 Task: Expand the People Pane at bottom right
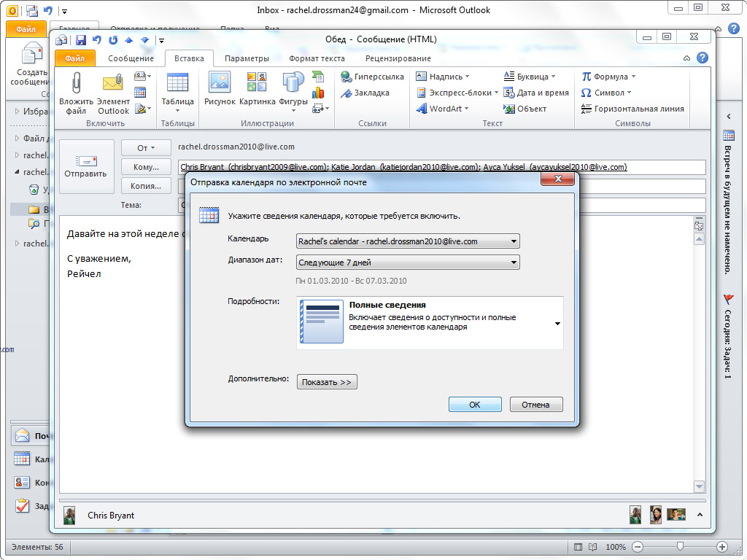pyautogui.click(x=700, y=515)
